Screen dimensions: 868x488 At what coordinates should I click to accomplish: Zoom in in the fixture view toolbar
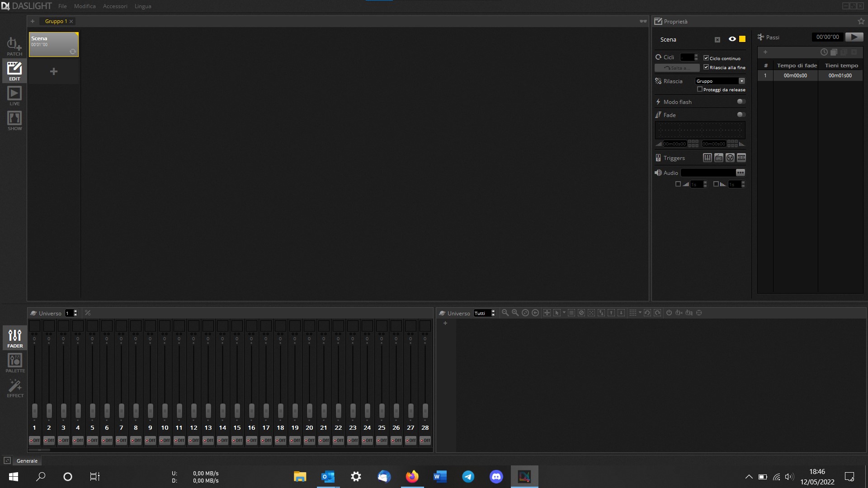[515, 313]
